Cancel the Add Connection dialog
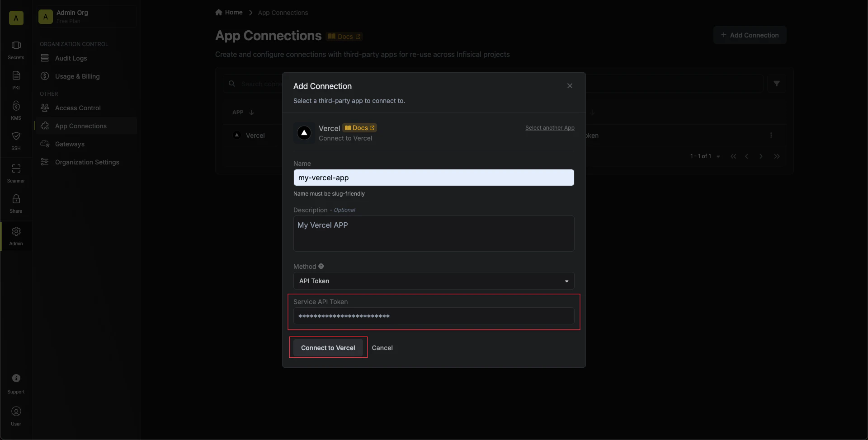The width and height of the screenshot is (868, 440). coord(382,348)
